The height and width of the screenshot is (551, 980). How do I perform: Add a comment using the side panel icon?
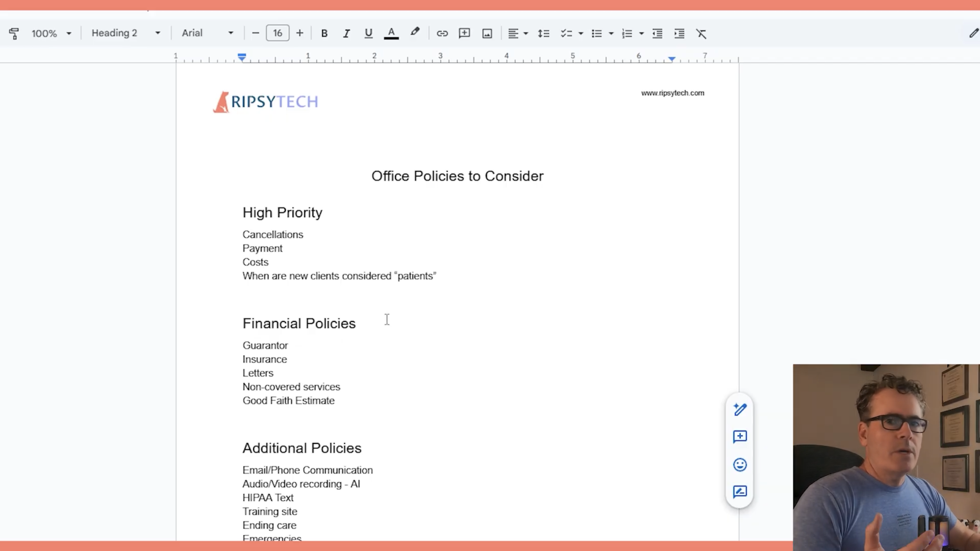(x=740, y=437)
